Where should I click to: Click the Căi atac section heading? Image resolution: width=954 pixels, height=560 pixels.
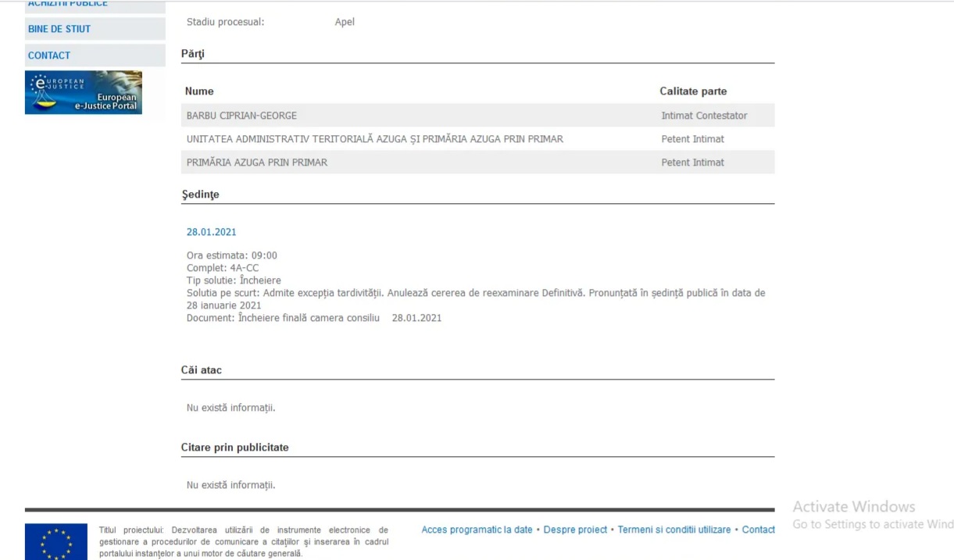click(202, 370)
